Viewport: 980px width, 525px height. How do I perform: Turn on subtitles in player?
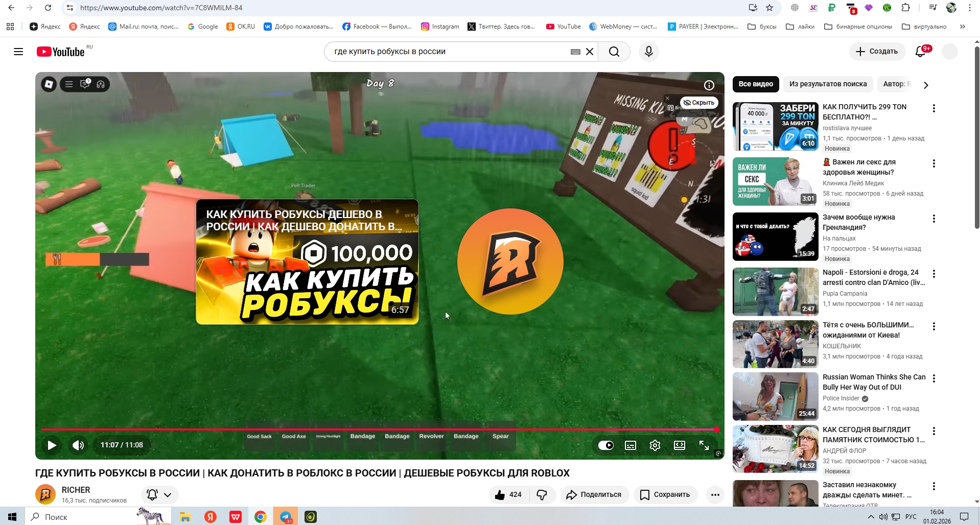[x=631, y=445]
